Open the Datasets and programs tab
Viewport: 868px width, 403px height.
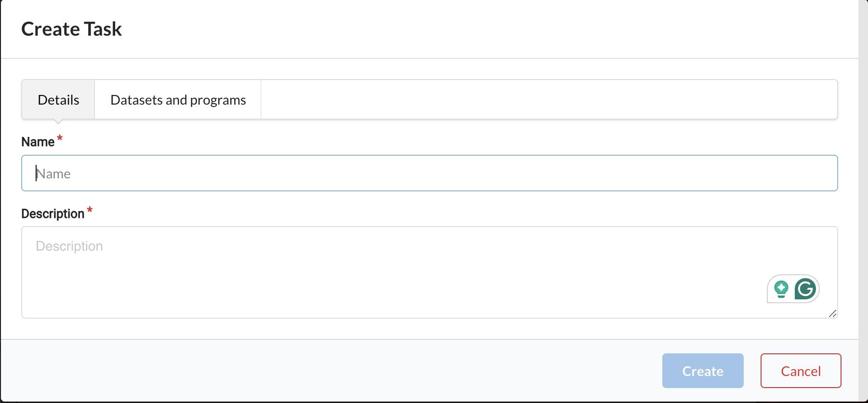pos(178,100)
